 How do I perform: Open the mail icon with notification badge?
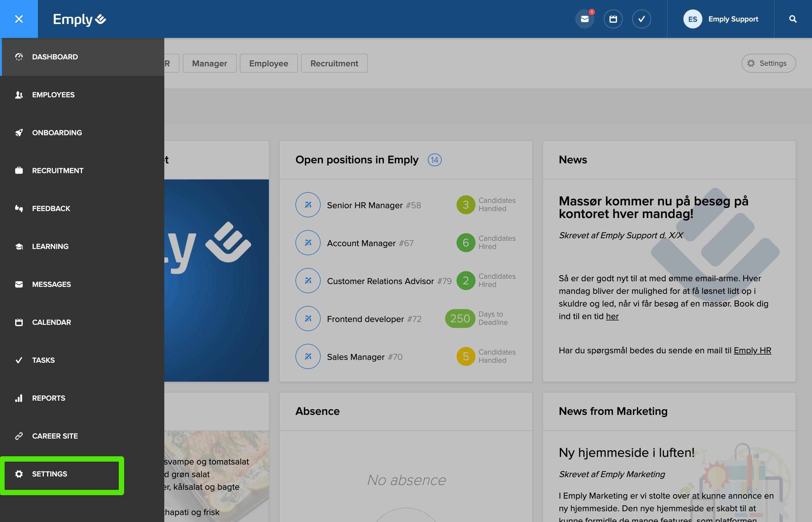(x=585, y=19)
